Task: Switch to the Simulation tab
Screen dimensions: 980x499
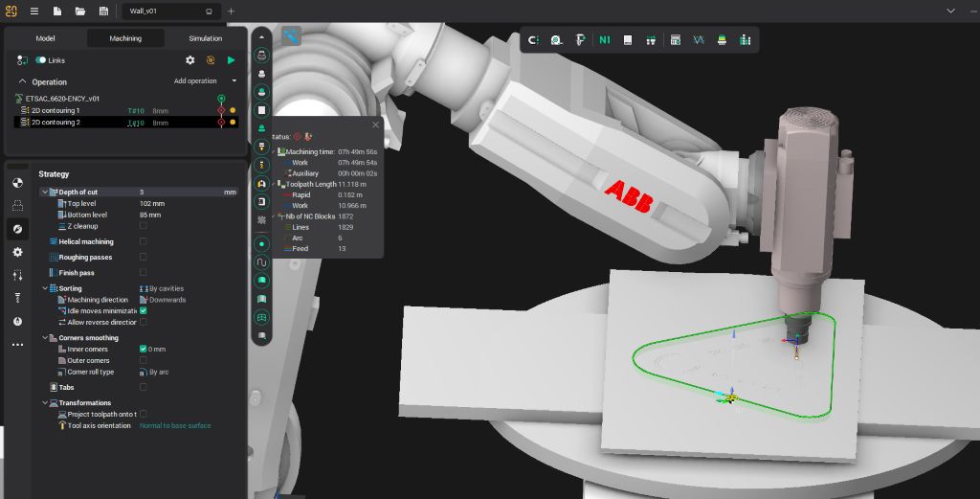Action: click(205, 38)
